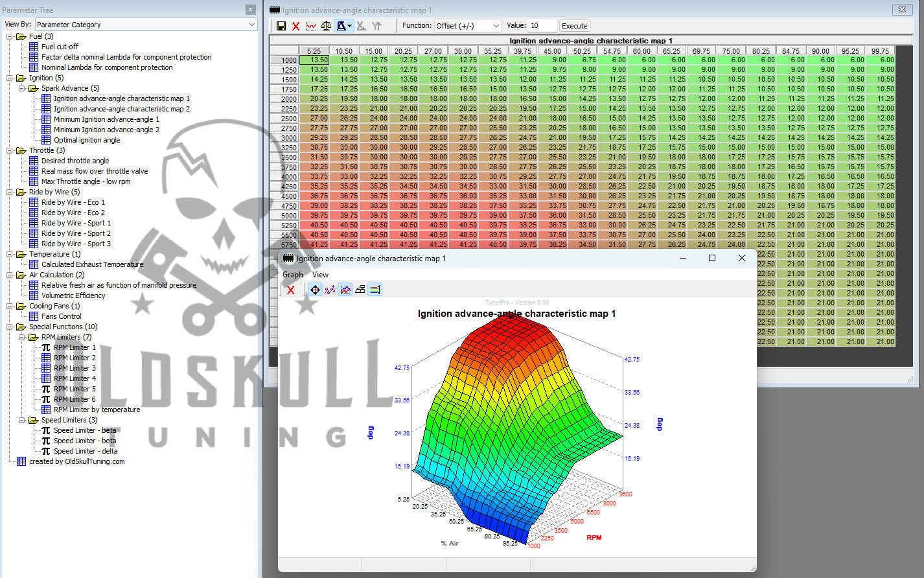Viewport: 924px width, 578px height.
Task: Click the 99.75 column header in the map
Action: coord(880,51)
